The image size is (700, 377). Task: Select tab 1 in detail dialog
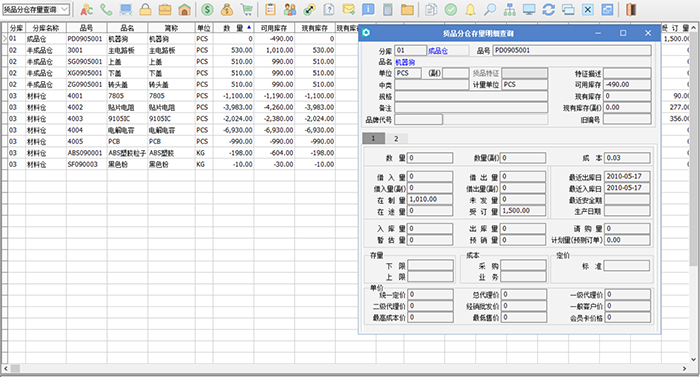[373, 138]
